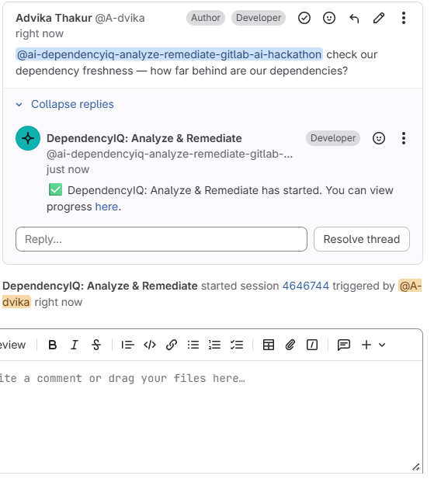Focus the Reply input field

(x=161, y=239)
